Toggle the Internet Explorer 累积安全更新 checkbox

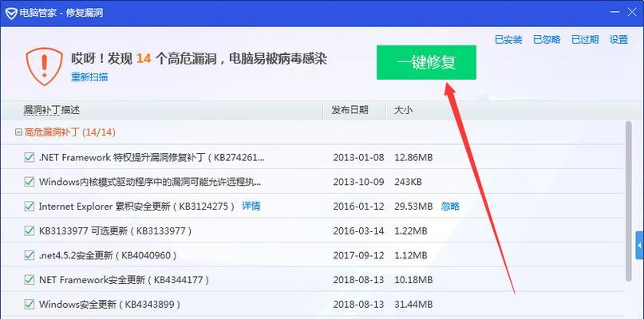pyautogui.click(x=30, y=206)
